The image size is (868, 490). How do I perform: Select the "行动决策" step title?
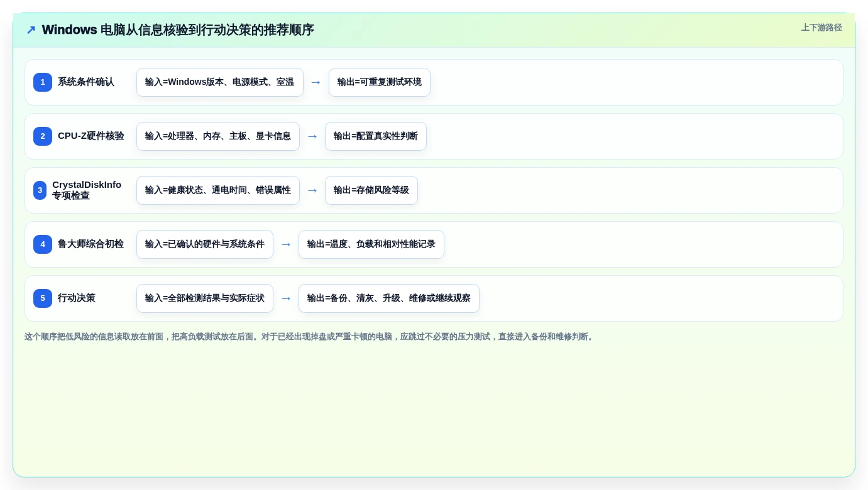[x=77, y=298]
